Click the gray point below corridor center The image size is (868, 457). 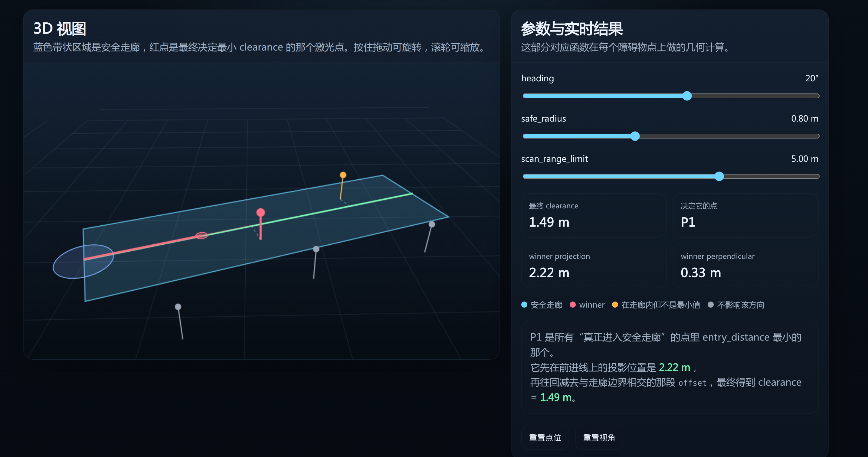coord(316,249)
